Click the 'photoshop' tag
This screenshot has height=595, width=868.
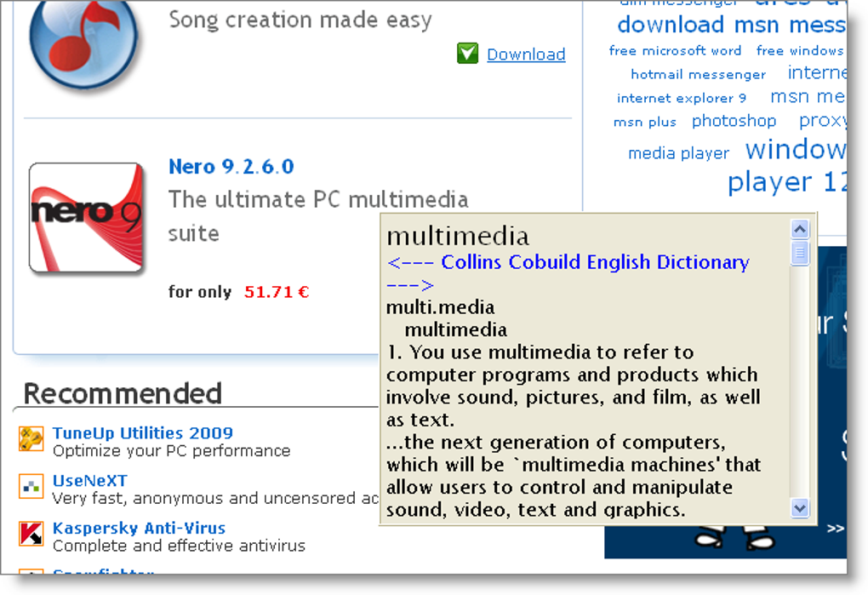734,121
